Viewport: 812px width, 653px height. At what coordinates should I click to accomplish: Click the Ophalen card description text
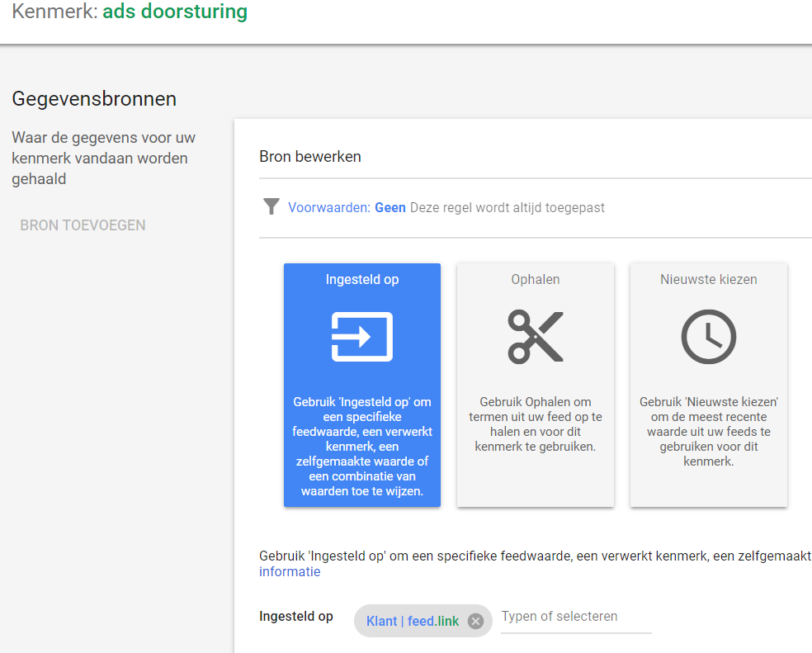pos(535,424)
